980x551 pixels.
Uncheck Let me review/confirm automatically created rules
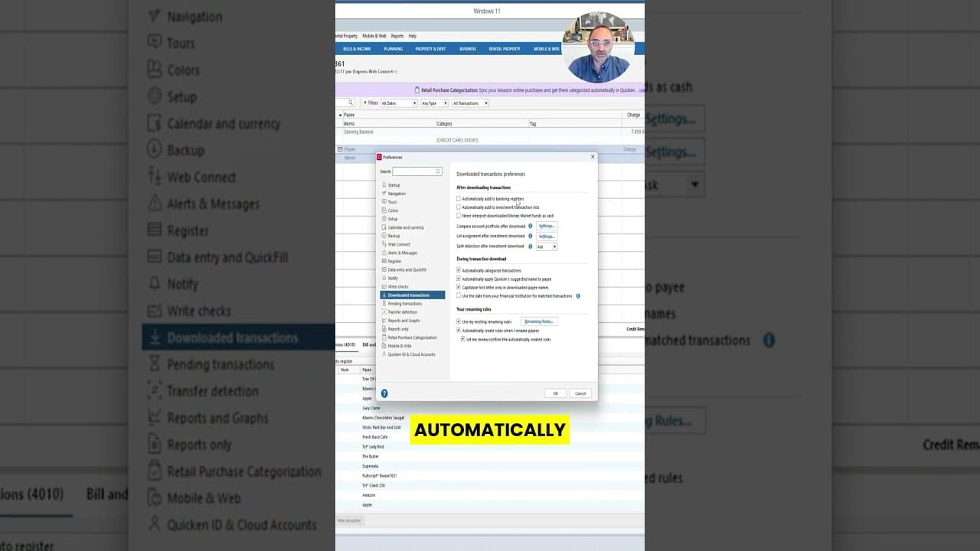[x=463, y=339]
